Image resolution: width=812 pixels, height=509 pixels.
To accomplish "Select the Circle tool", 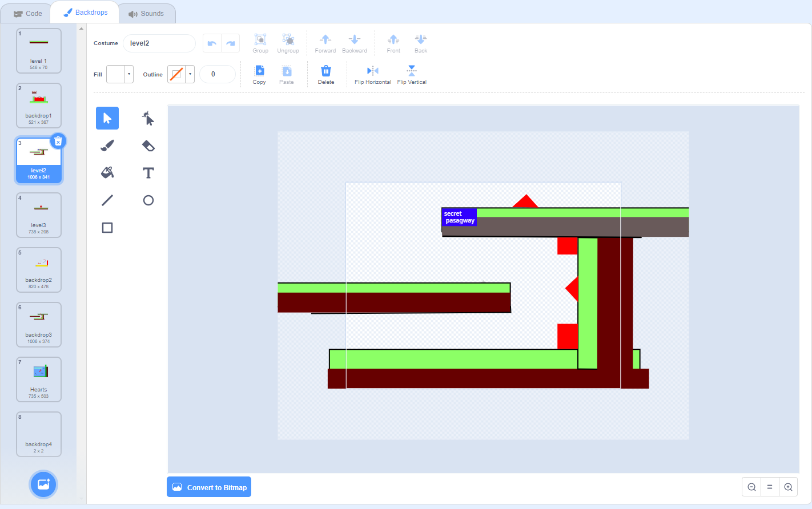I will [x=148, y=200].
